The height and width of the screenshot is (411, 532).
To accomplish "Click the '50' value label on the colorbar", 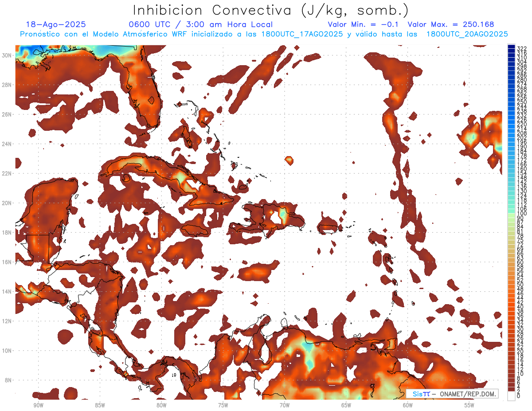I will (520, 284).
